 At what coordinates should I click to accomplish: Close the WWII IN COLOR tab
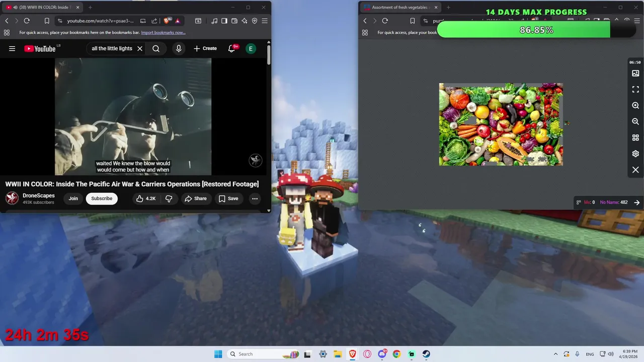[78, 8]
